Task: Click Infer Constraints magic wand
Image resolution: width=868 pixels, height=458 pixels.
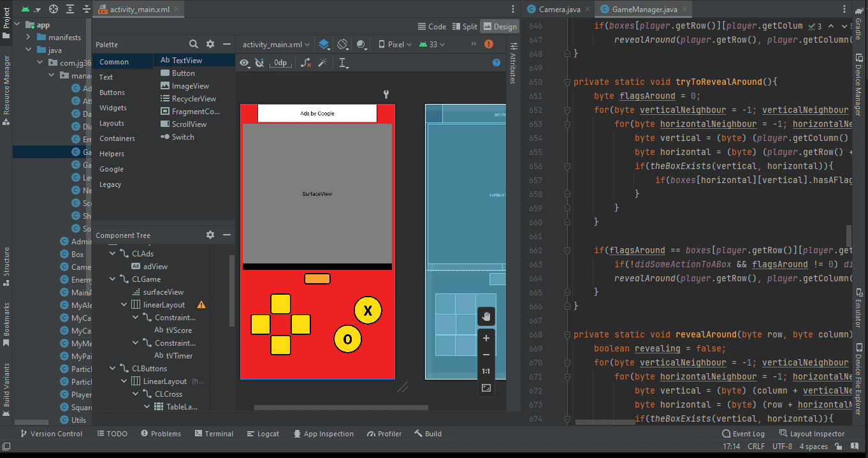Action: pos(322,63)
